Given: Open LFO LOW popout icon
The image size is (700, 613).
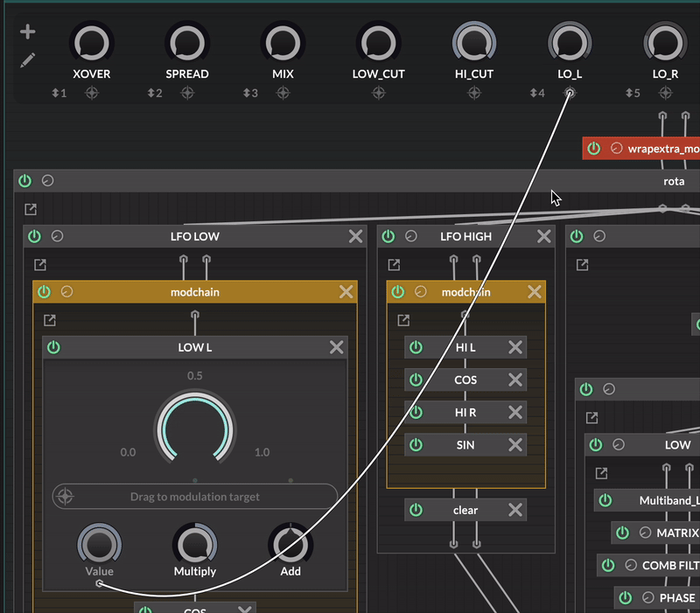Looking at the screenshot, I should (40, 265).
